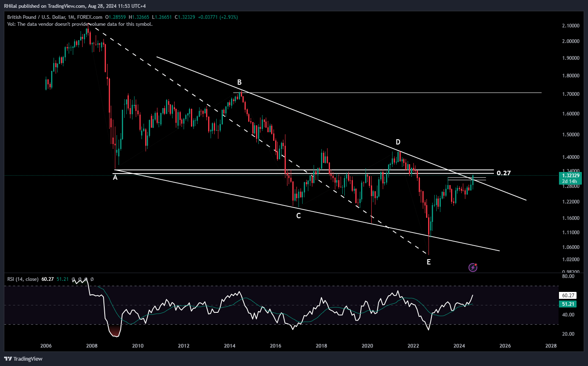Click the 2012 time axis label

(x=184, y=346)
